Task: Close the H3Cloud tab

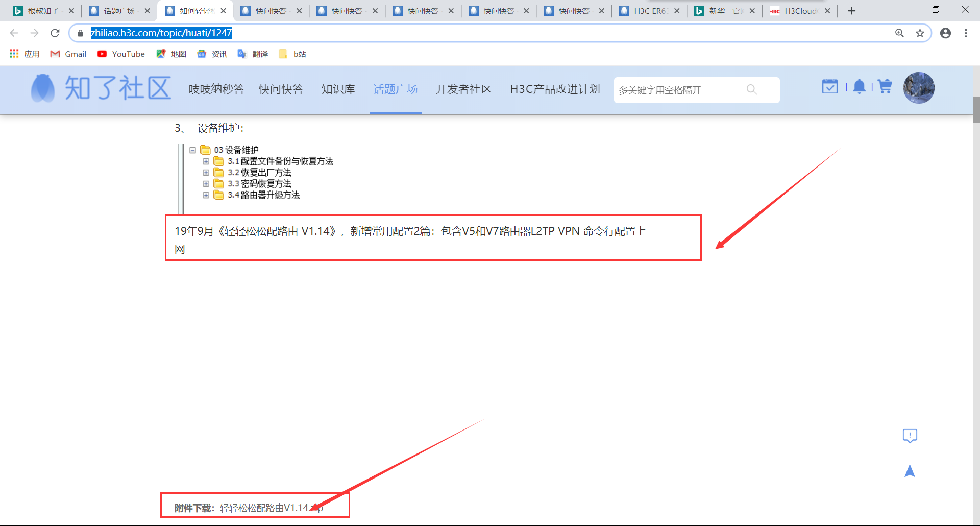Action: [x=827, y=11]
